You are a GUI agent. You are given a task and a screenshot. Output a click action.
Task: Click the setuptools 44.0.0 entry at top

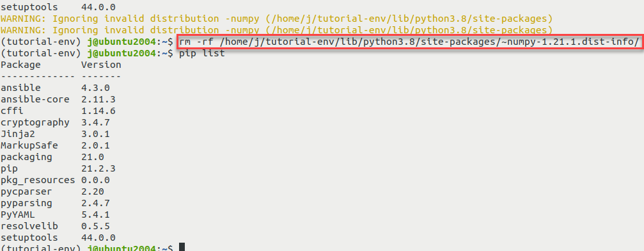[x=58, y=8]
